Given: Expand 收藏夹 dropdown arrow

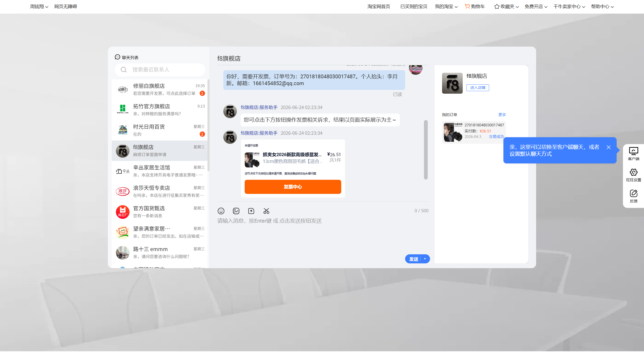Looking at the screenshot, I should pyautogui.click(x=517, y=7).
